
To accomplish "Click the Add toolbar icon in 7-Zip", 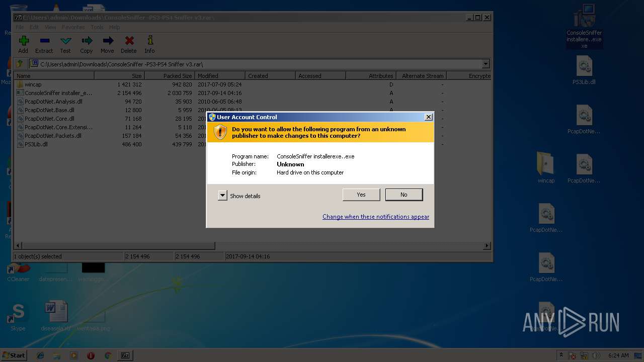I will click(x=23, y=41).
